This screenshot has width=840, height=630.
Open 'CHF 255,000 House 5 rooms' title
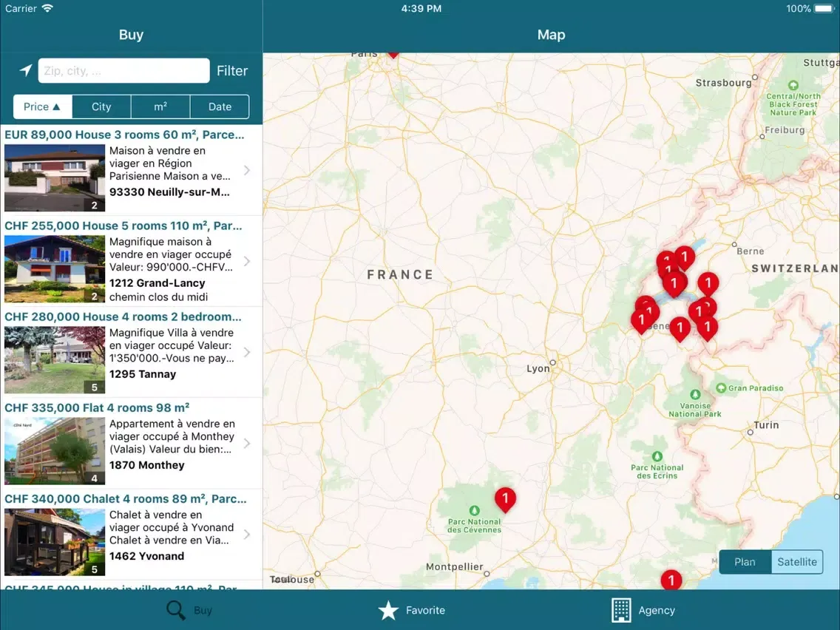point(123,226)
